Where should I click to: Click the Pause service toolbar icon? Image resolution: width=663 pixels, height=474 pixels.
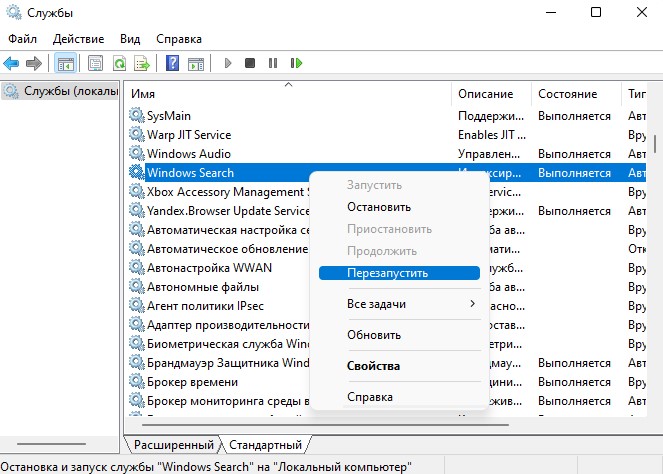point(273,63)
